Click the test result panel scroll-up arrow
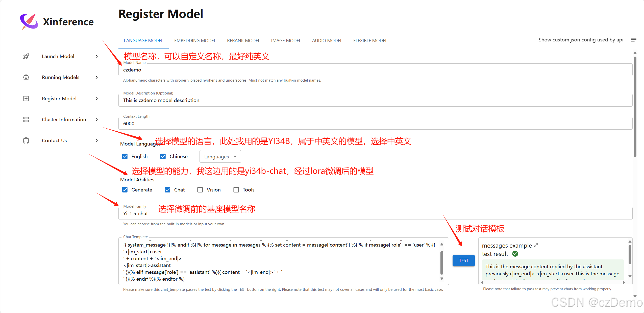Image resolution: width=644 pixels, height=313 pixels. tap(630, 242)
